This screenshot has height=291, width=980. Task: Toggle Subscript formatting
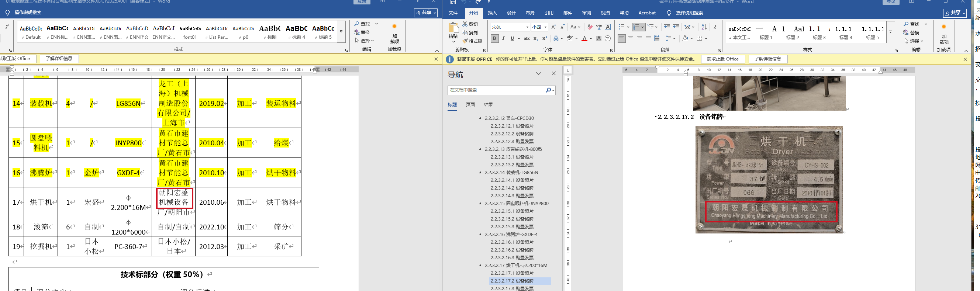[536, 38]
